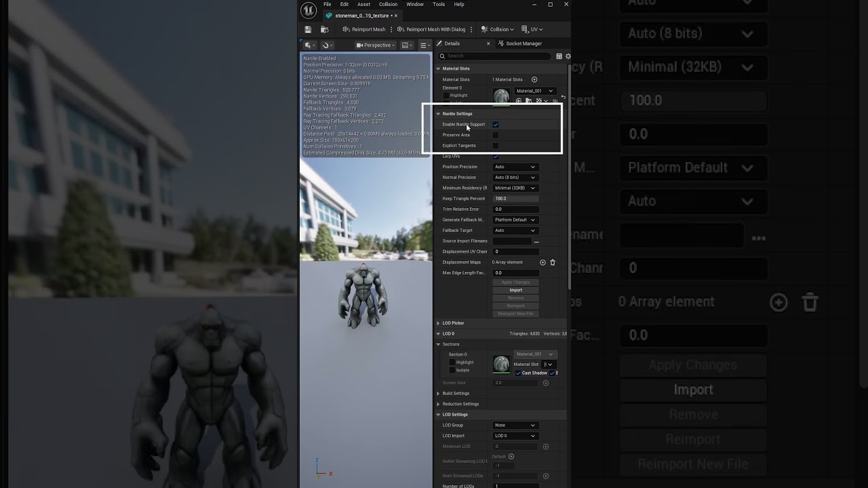868x488 pixels.
Task: Collapse the Material Slots section
Action: (x=438, y=68)
